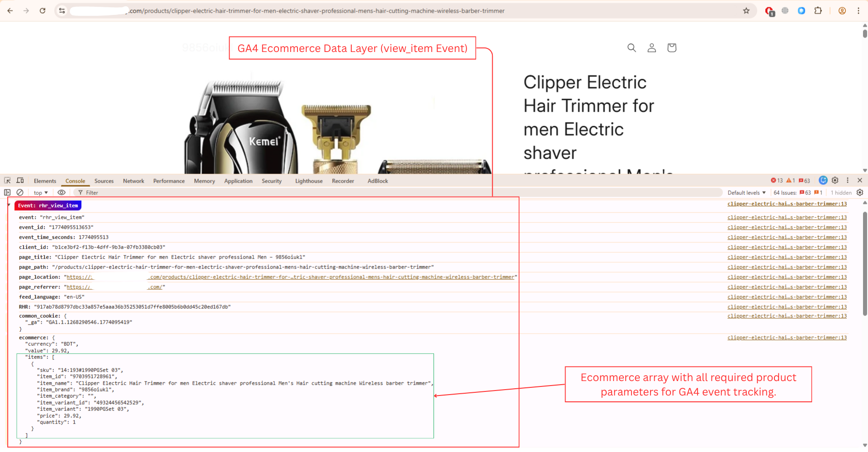This screenshot has height=452, width=868.
Task: Open the DevTools customize three-dot menu
Action: click(x=848, y=180)
